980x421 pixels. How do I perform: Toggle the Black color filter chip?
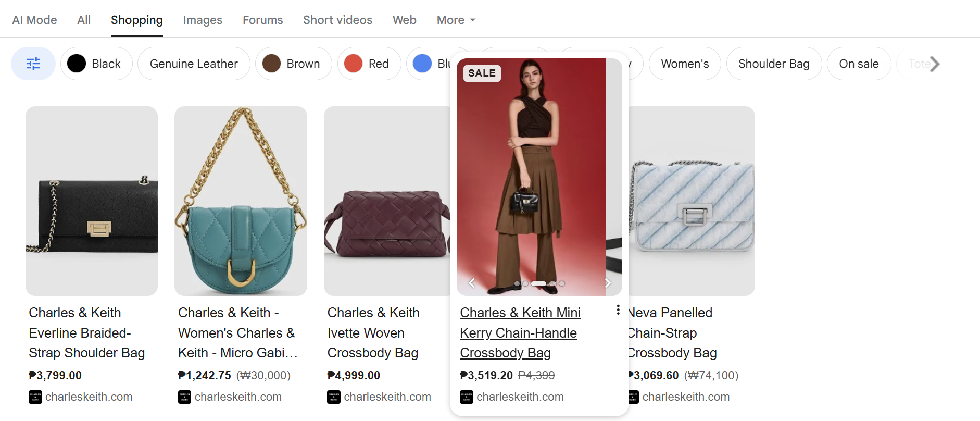pyautogui.click(x=96, y=64)
